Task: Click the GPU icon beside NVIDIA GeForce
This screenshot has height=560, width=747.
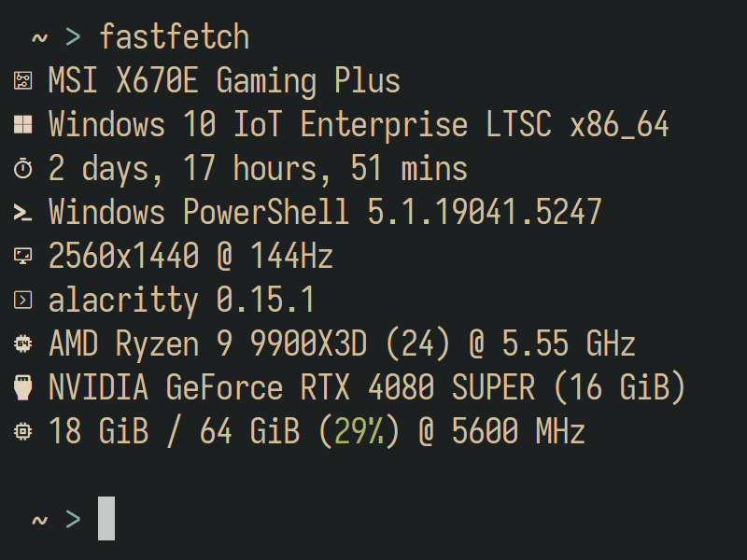Action: [x=22, y=387]
